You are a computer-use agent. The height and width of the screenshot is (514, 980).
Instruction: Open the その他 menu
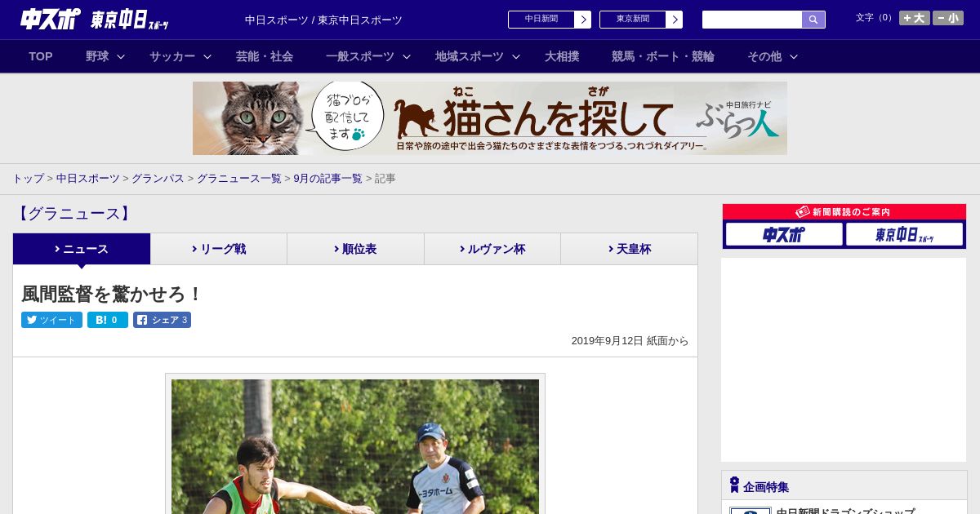point(764,56)
